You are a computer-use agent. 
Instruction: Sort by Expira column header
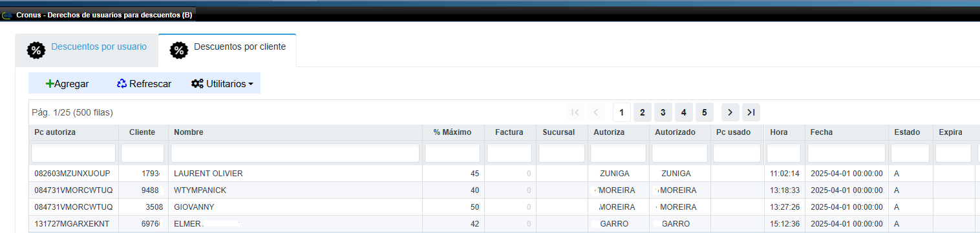click(x=953, y=132)
